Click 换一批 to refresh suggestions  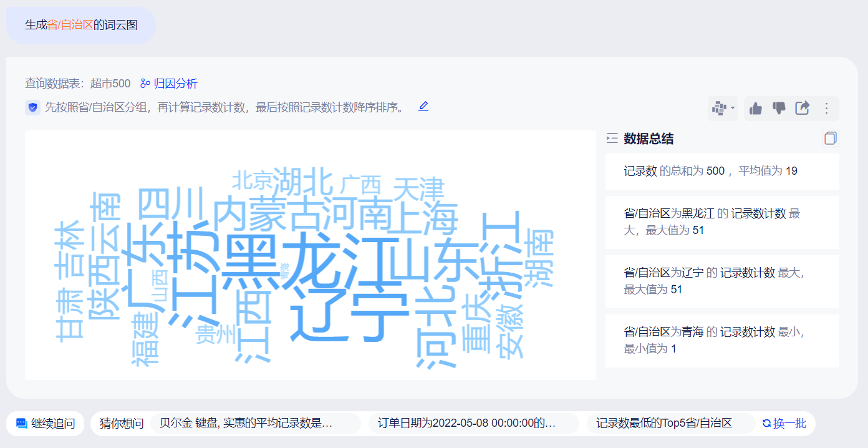pyautogui.click(x=784, y=424)
